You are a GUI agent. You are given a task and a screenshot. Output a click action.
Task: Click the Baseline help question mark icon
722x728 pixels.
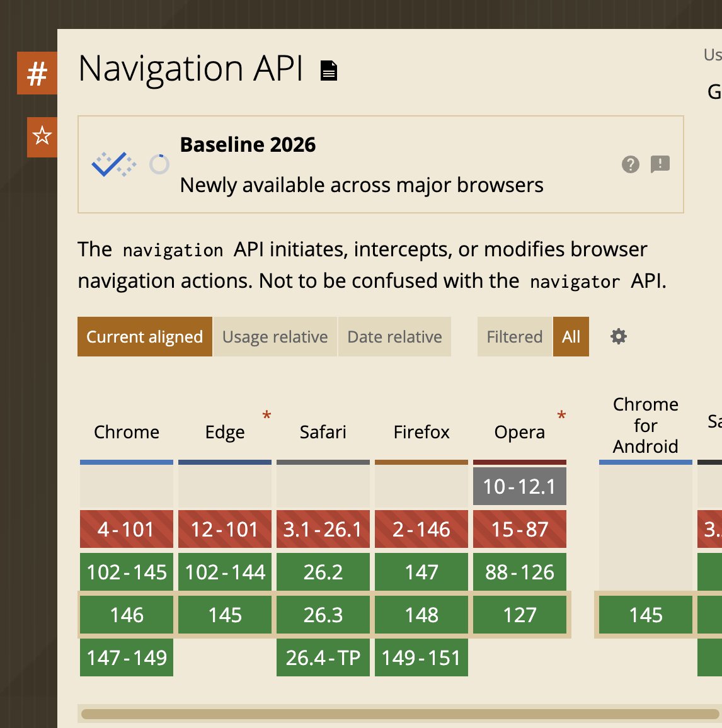[631, 164]
